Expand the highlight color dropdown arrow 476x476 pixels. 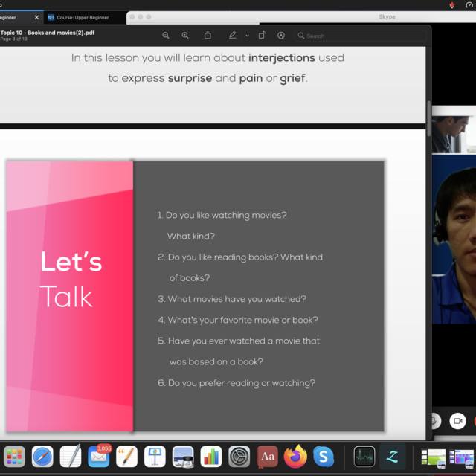[247, 36]
